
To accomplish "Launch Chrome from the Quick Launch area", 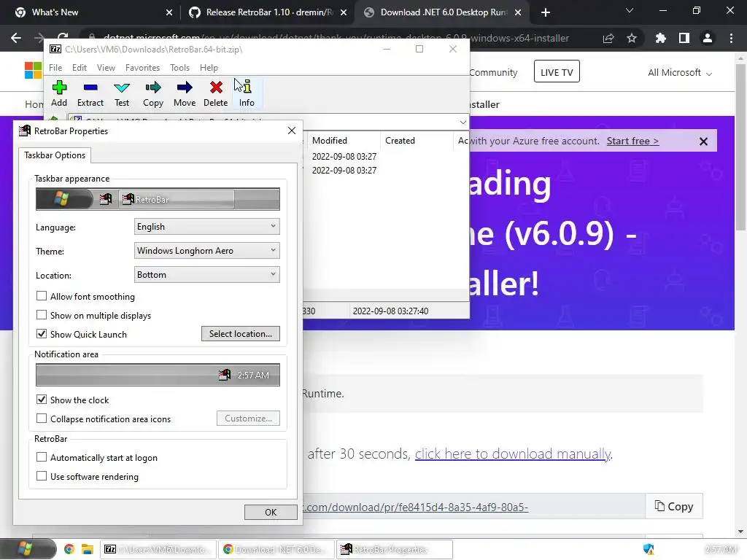I will point(69,549).
